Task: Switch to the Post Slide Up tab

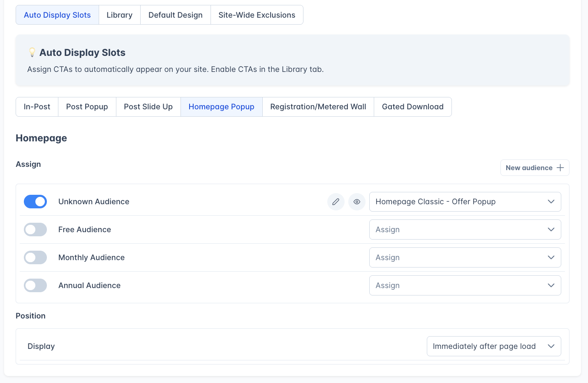Action: [x=148, y=107]
